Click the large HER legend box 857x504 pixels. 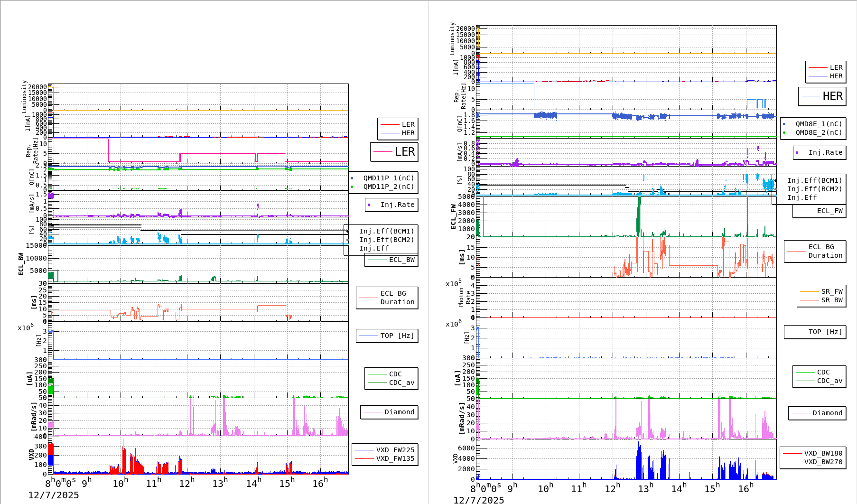[x=822, y=96]
